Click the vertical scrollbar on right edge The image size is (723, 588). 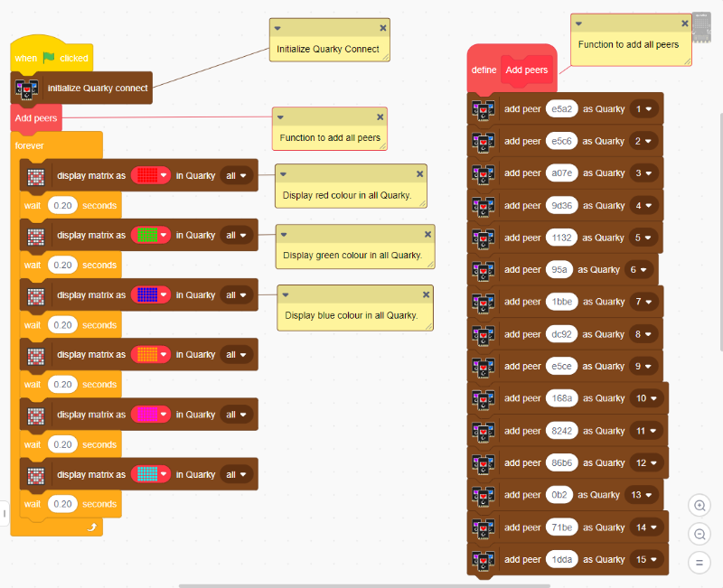[x=720, y=232]
